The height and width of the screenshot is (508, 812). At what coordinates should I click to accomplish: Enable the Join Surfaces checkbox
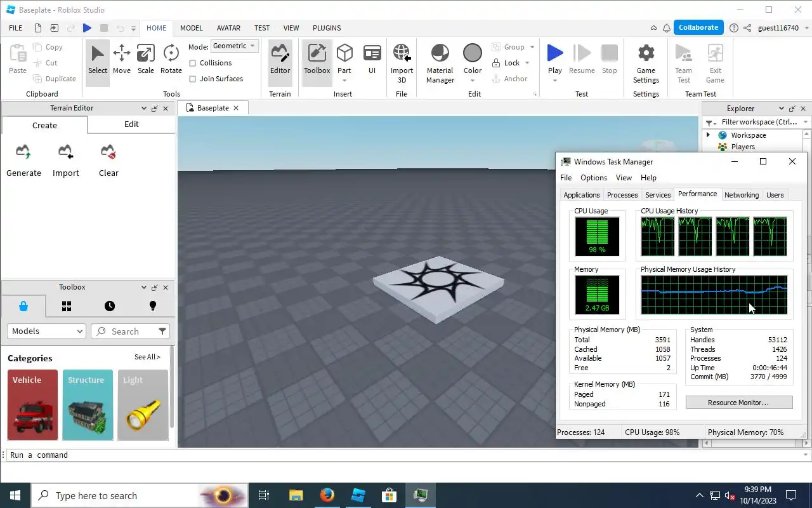click(193, 79)
